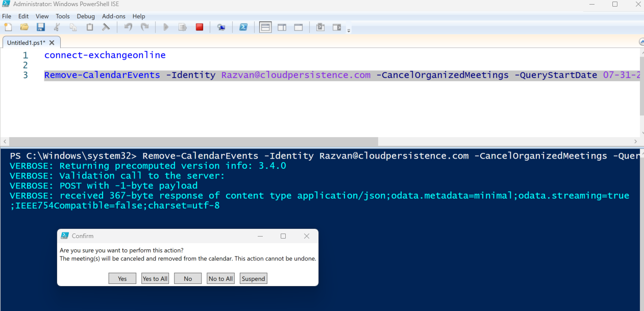Click the New script icon
644x311 pixels.
[x=8, y=27]
